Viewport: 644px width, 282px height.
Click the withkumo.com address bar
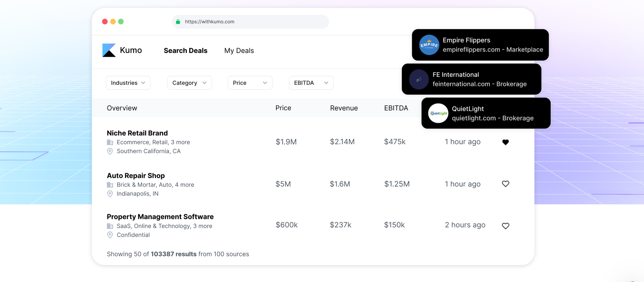pyautogui.click(x=250, y=21)
